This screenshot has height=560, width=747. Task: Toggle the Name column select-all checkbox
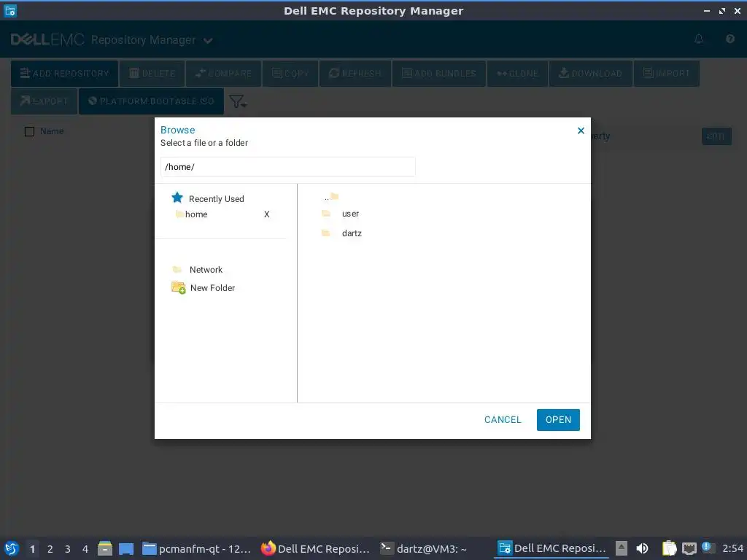pos(29,131)
